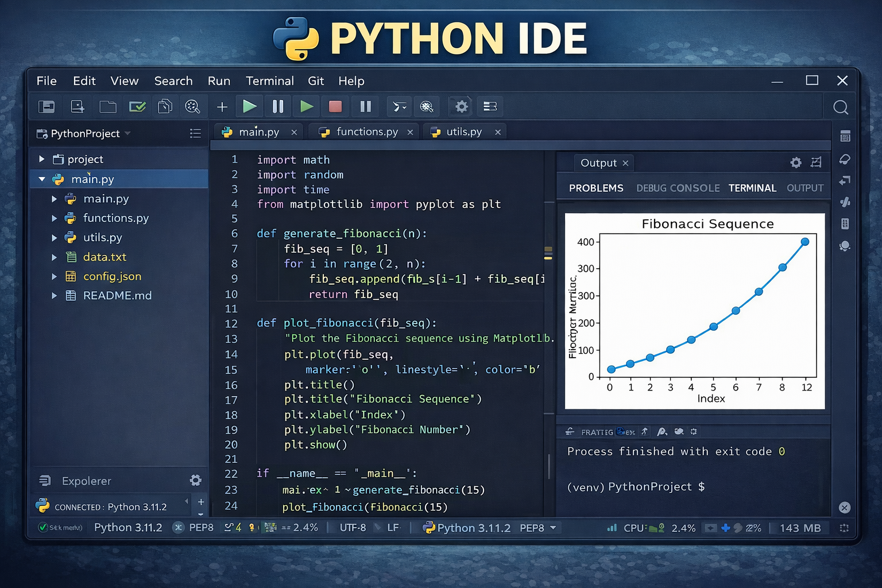Click the Stop (red square) toolbar icon

(x=335, y=106)
